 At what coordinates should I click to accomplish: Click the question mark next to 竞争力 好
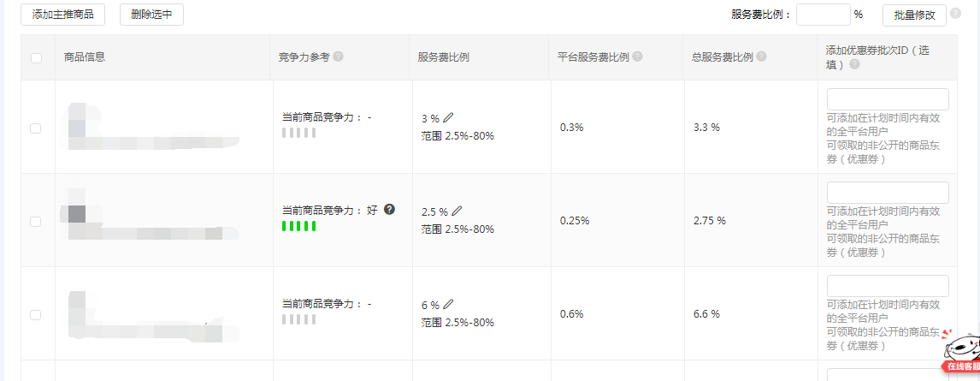390,209
